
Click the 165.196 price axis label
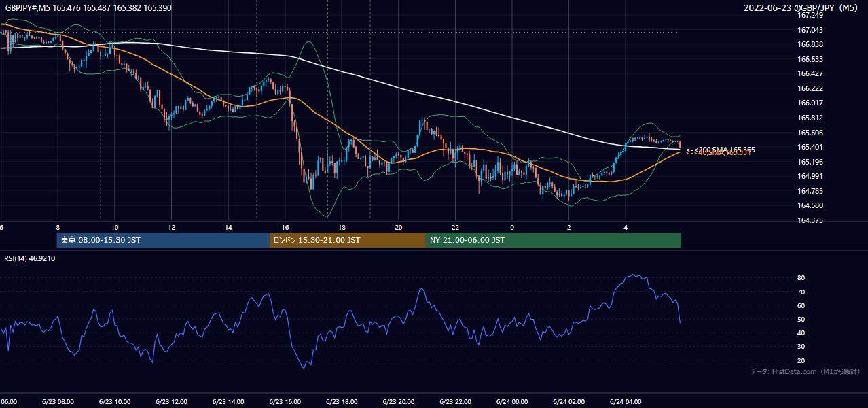point(810,162)
